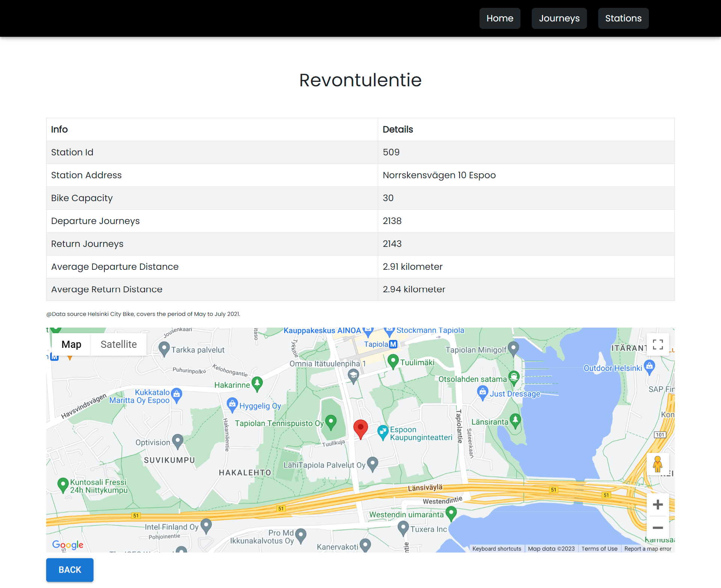721x588 pixels.
Task: Open the Stations list
Action: click(x=623, y=18)
